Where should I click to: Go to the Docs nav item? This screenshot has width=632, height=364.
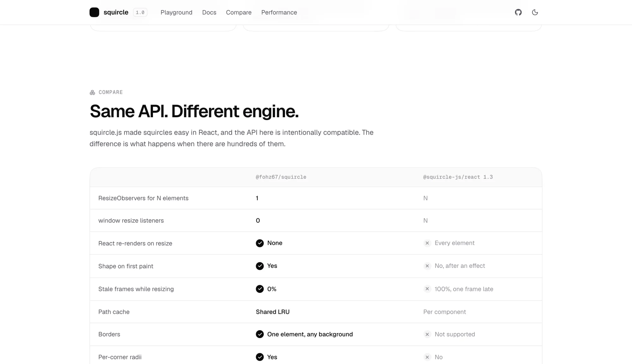209,12
